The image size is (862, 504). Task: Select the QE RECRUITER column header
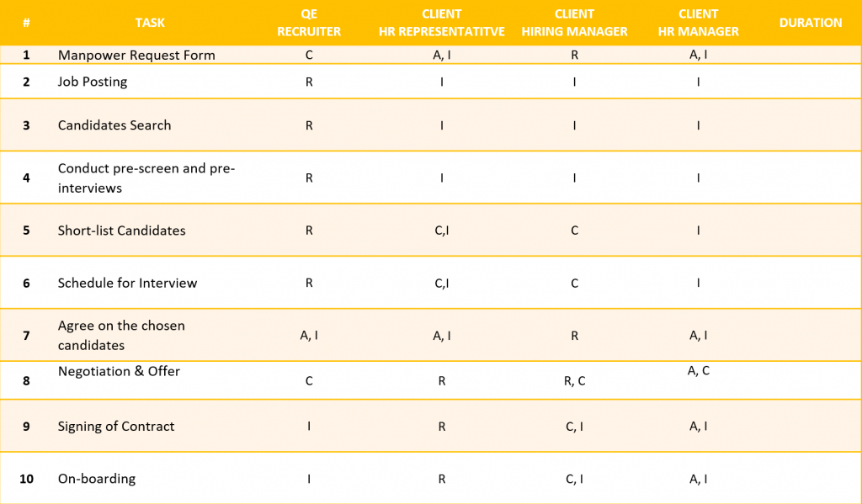(309, 23)
